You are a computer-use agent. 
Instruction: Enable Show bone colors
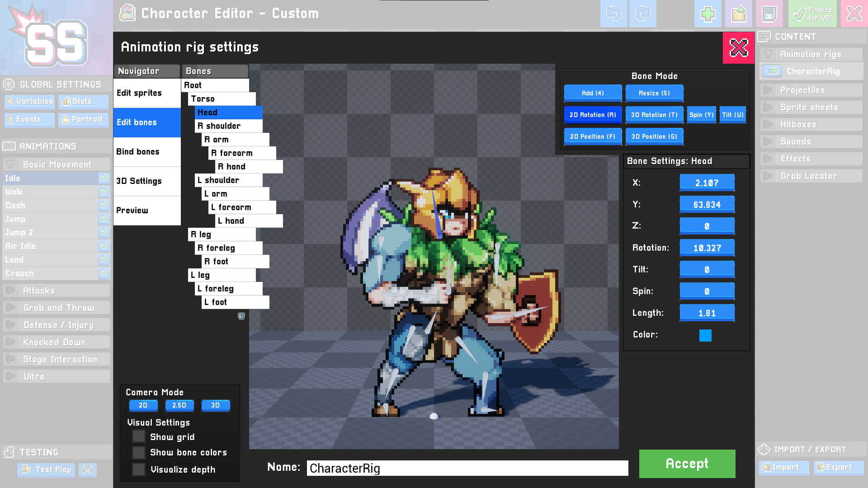coord(139,453)
